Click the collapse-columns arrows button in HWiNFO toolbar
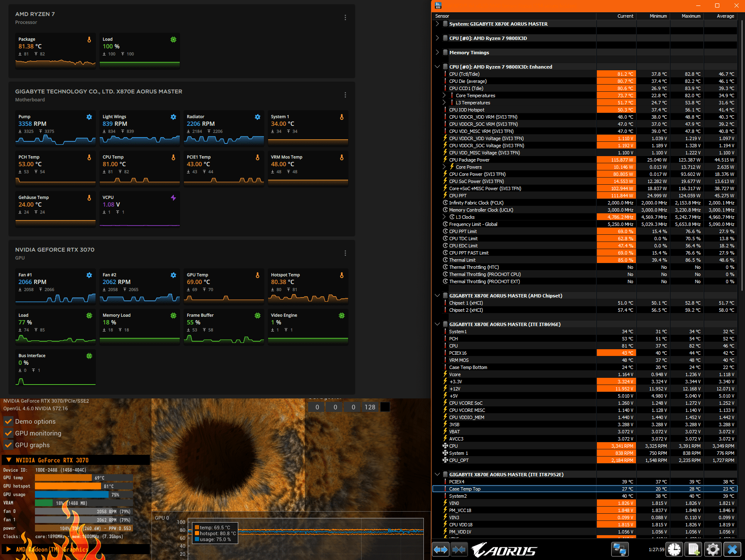The width and height of the screenshot is (745, 560). coord(459,549)
